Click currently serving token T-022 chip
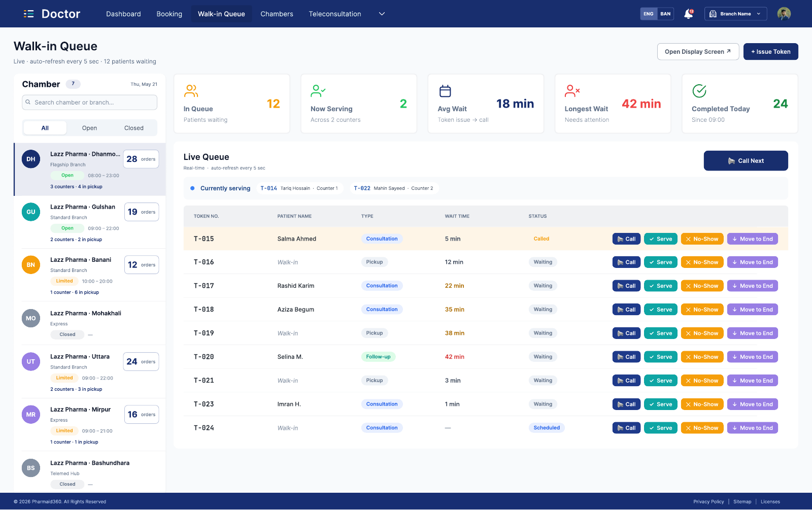 click(394, 188)
